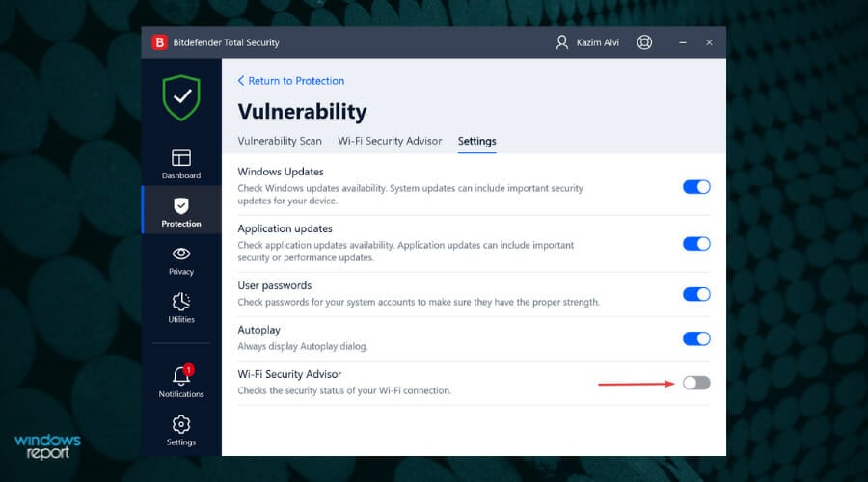Image resolution: width=868 pixels, height=482 pixels.
Task: Open the Settings gear in sidebar
Action: pyautogui.click(x=181, y=424)
